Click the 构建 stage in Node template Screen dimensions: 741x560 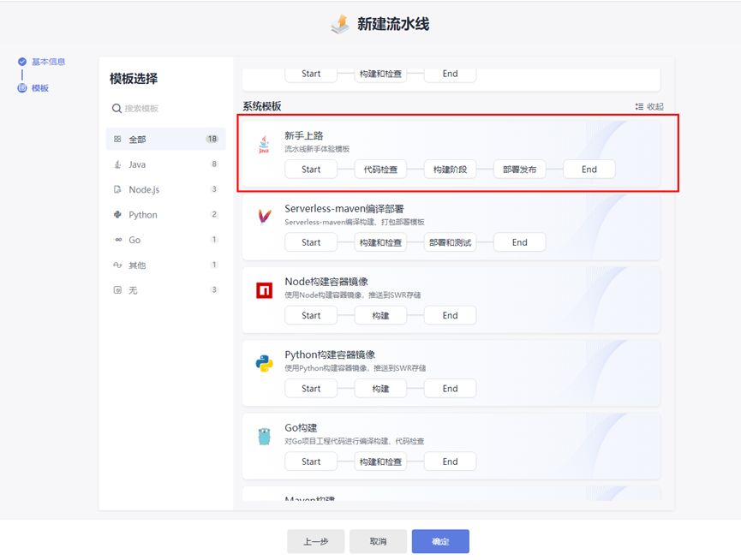point(380,315)
